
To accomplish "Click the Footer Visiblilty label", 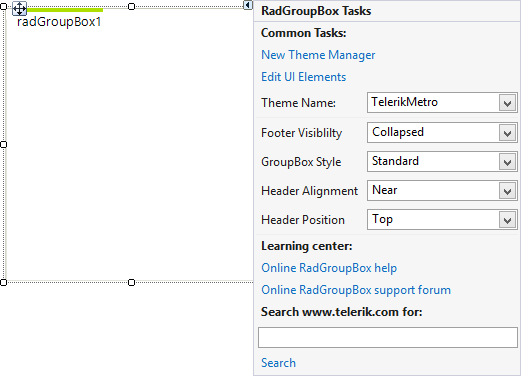I will click(x=302, y=133).
